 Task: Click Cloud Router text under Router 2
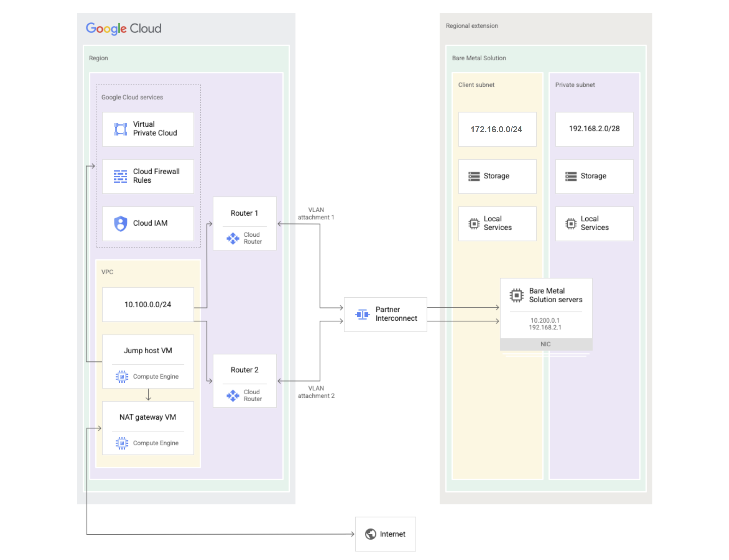coord(252,396)
